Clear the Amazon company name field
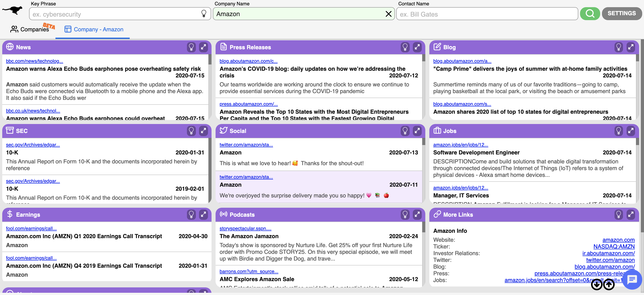 click(388, 14)
